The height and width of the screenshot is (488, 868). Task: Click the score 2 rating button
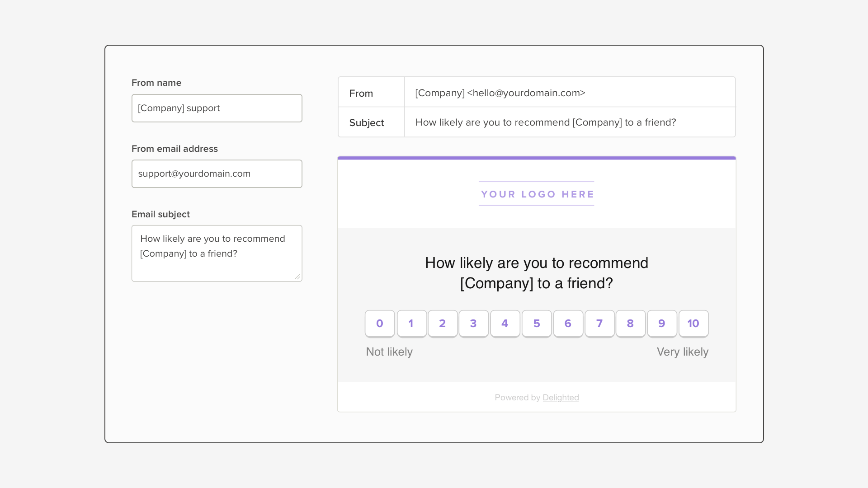pyautogui.click(x=442, y=324)
